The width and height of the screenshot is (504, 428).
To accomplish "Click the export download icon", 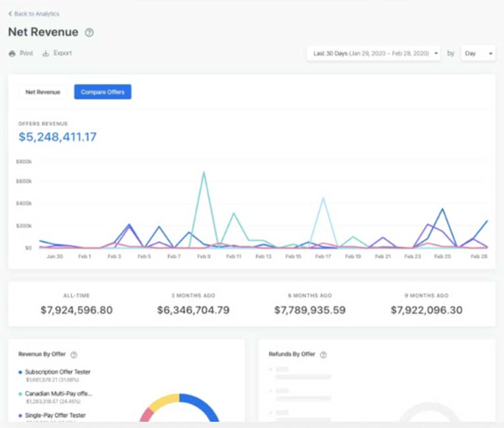I will click(46, 53).
